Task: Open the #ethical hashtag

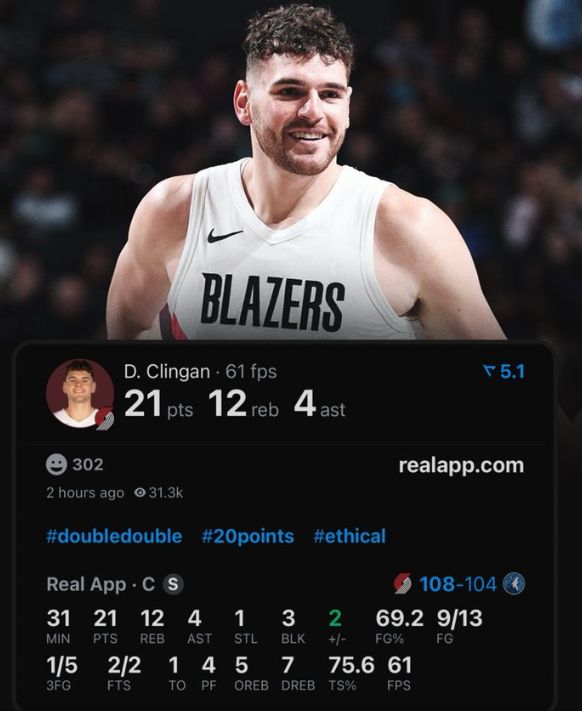Action: tap(349, 536)
